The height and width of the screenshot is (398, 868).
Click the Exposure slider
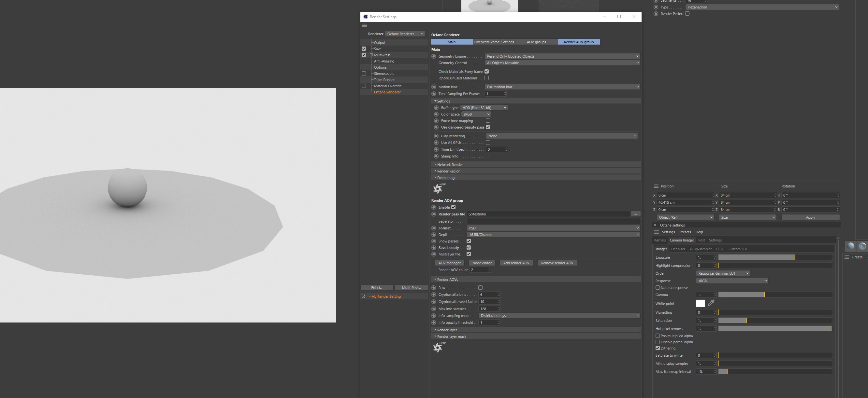coord(775,257)
